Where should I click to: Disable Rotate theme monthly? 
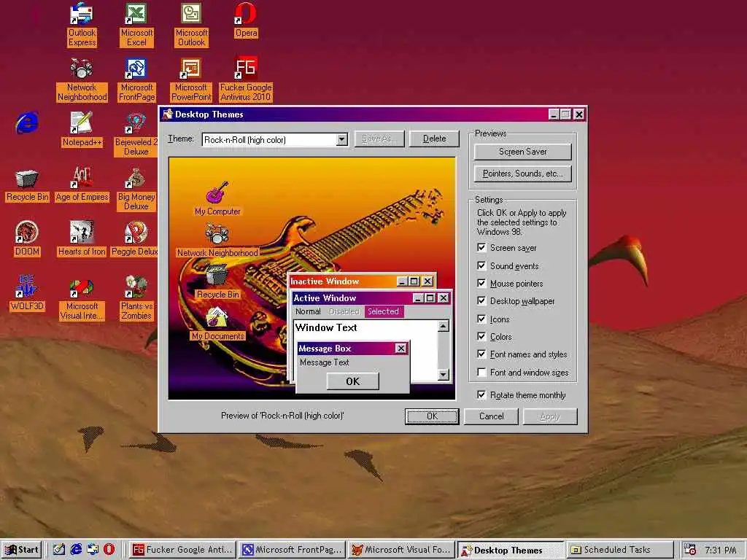(481, 394)
